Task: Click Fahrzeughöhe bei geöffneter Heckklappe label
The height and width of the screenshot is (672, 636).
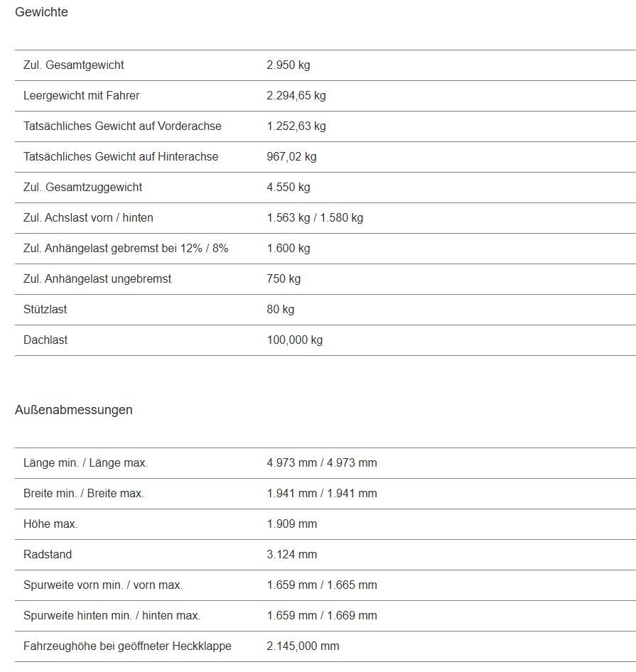Action: (127, 646)
